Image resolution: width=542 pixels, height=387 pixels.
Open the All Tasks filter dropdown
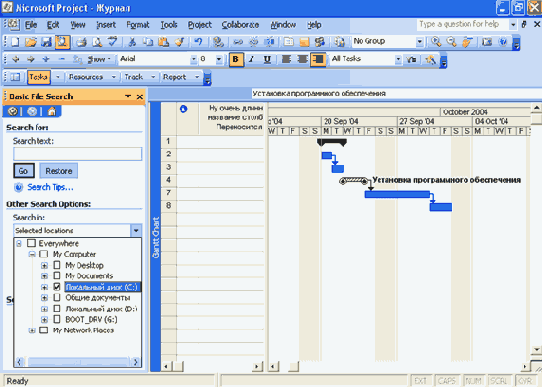pyautogui.click(x=398, y=59)
